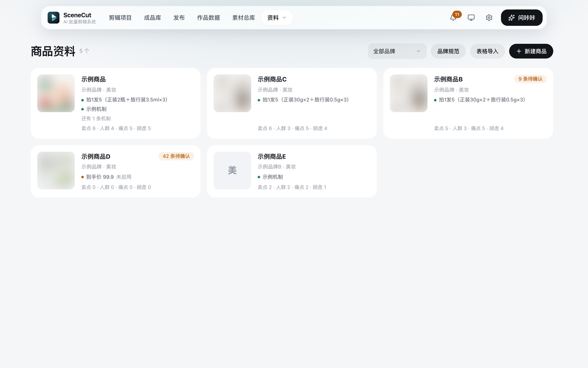Open 示例商品C thumbnail image
Image resolution: width=588 pixels, height=368 pixels.
pyautogui.click(x=232, y=93)
